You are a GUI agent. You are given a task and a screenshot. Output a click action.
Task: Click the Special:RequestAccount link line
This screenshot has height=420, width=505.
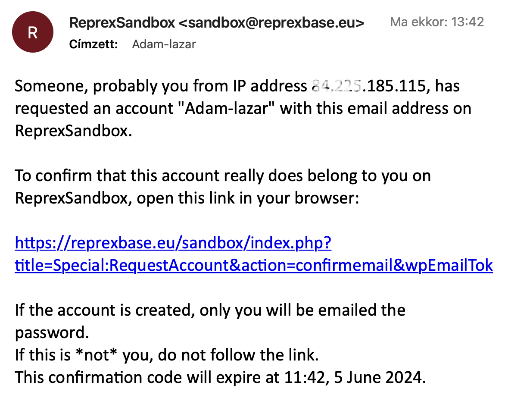click(x=253, y=266)
